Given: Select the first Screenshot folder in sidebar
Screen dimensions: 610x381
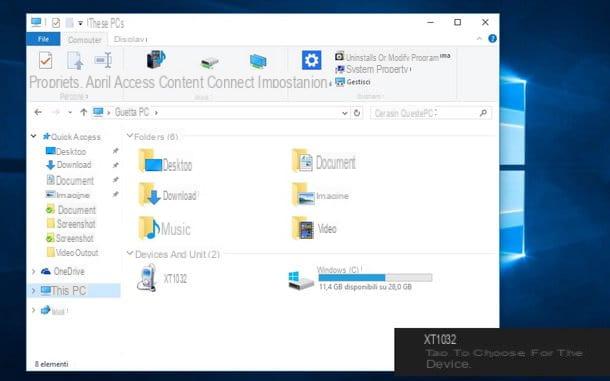Looking at the screenshot, I should tap(71, 224).
